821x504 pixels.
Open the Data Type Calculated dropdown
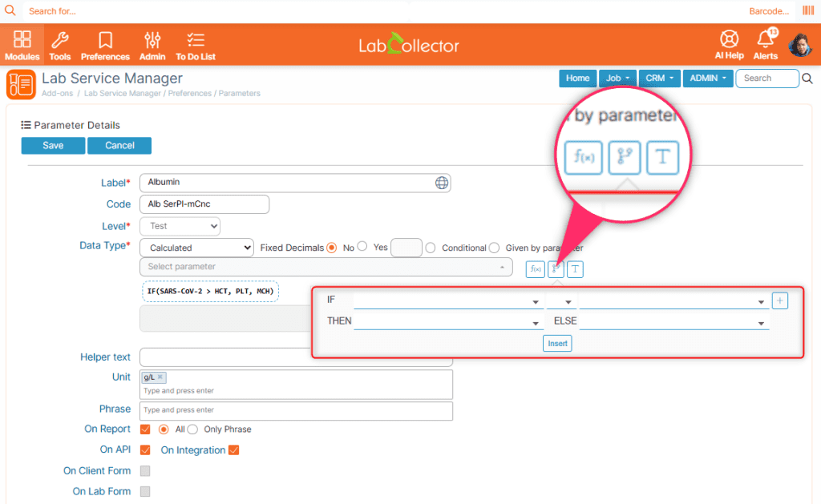197,248
